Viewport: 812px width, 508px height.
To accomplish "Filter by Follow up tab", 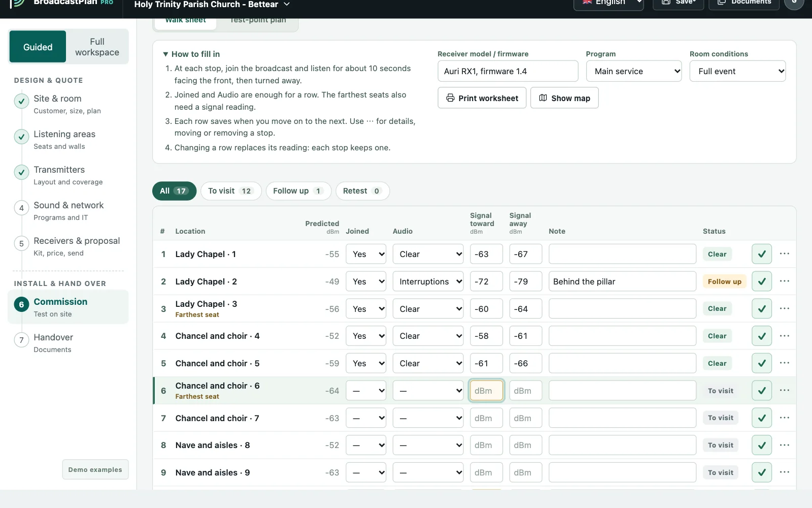I will point(298,191).
